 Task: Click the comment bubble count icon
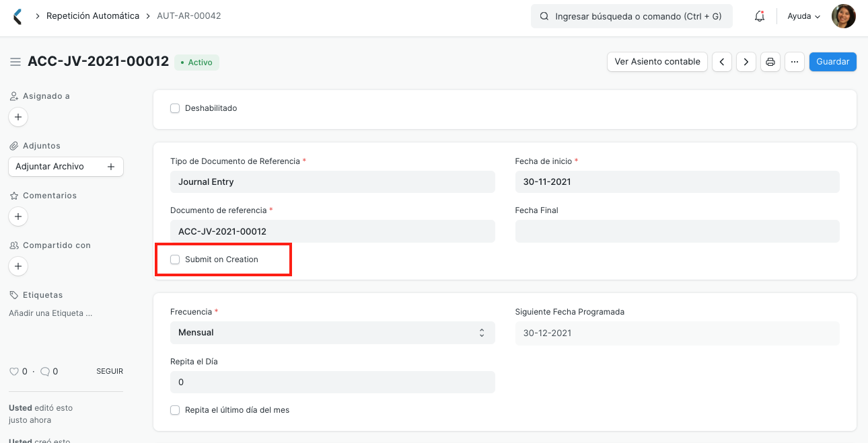tap(45, 371)
